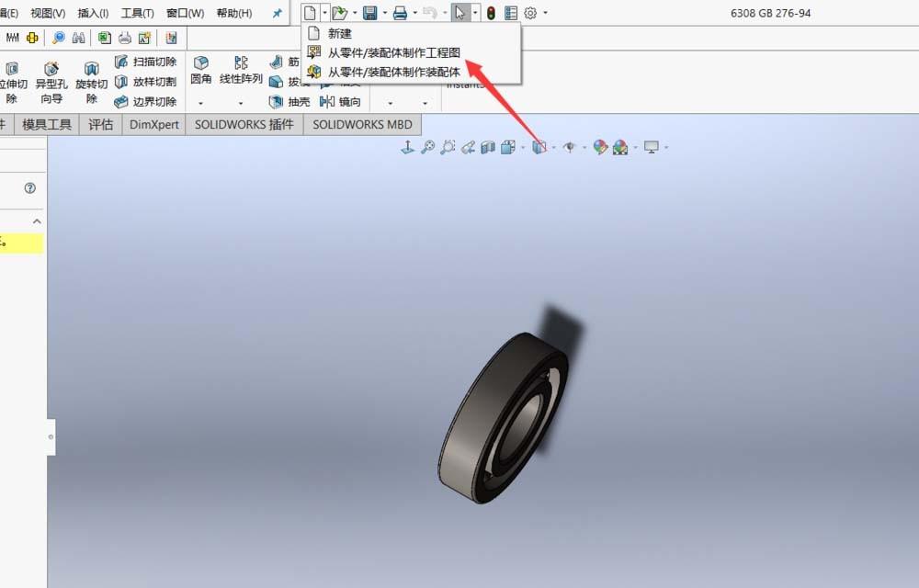Switch to the 评估 tab
The image size is (919, 588).
click(100, 124)
